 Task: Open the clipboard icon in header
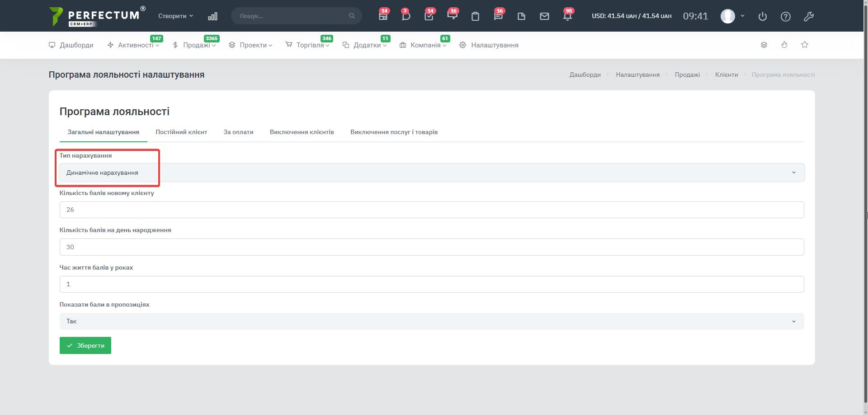475,16
